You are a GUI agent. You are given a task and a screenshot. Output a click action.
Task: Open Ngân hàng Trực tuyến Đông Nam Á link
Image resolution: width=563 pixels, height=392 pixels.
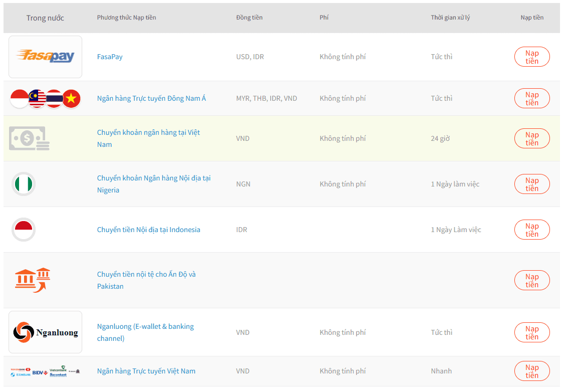point(151,98)
